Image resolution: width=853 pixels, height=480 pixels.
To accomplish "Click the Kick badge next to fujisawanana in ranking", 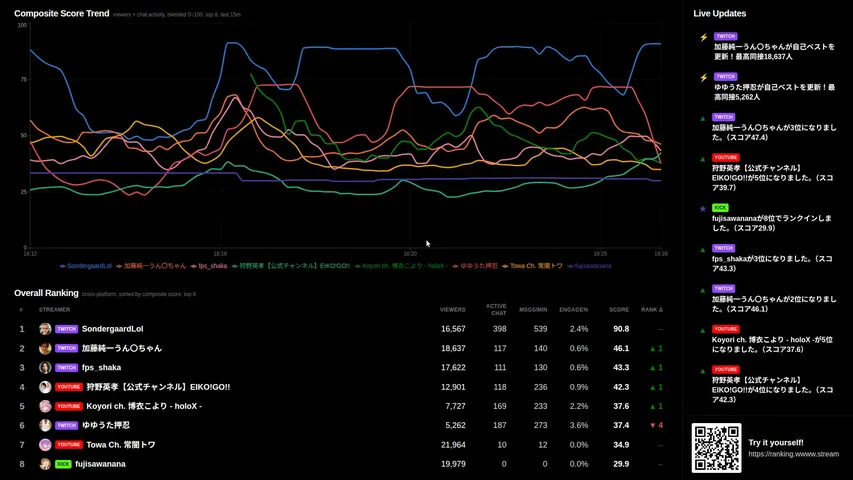I will pos(63,464).
